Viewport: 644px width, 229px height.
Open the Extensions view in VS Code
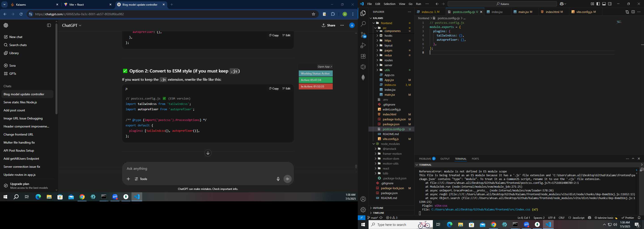coord(363,56)
